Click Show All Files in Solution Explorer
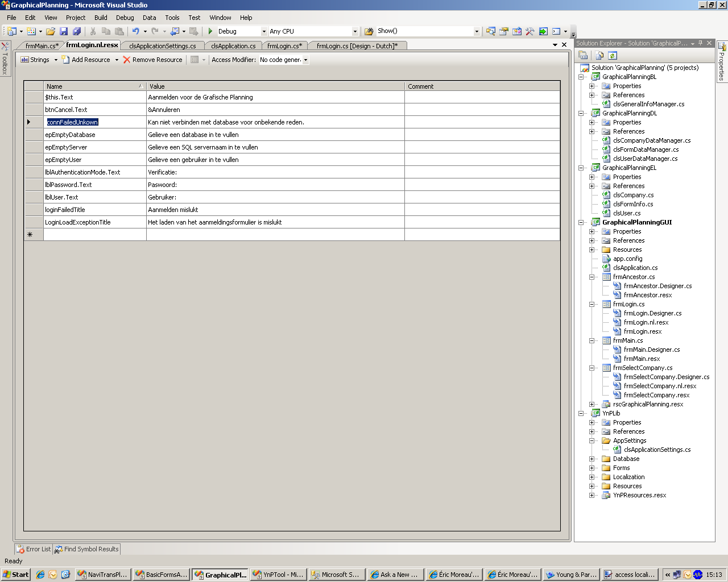Screen dimensions: 728x582 tap(599, 55)
